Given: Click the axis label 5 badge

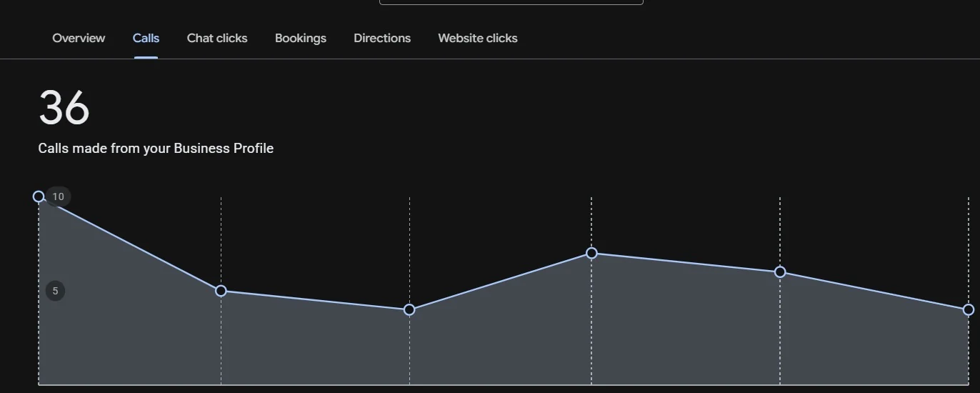Looking at the screenshot, I should [x=55, y=291].
